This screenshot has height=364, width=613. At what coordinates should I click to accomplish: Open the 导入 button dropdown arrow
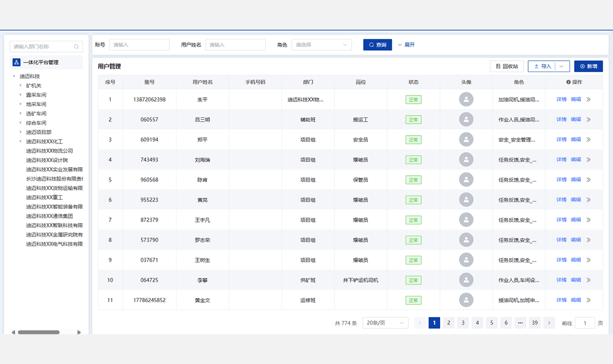pos(561,66)
